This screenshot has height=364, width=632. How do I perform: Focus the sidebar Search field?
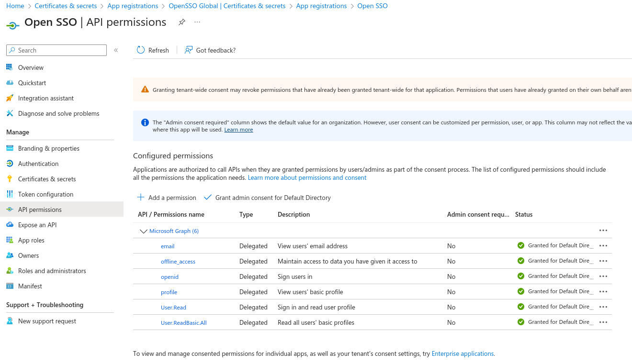(x=60, y=50)
